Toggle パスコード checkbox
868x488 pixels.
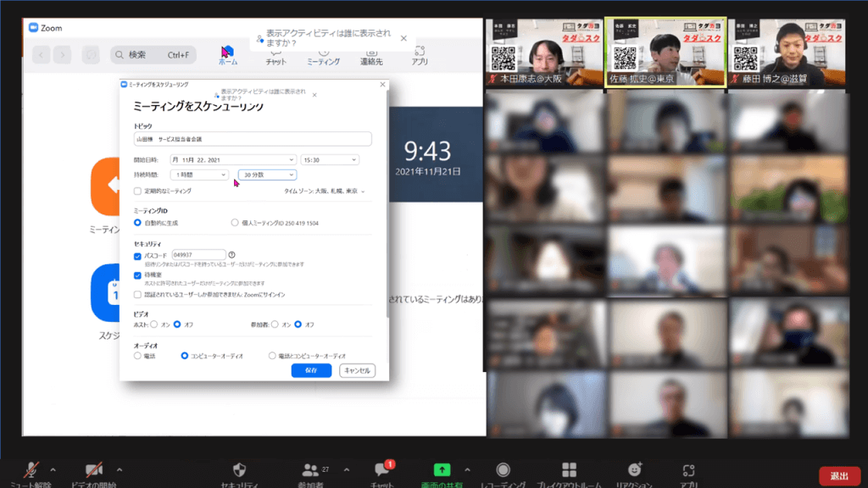pos(137,256)
